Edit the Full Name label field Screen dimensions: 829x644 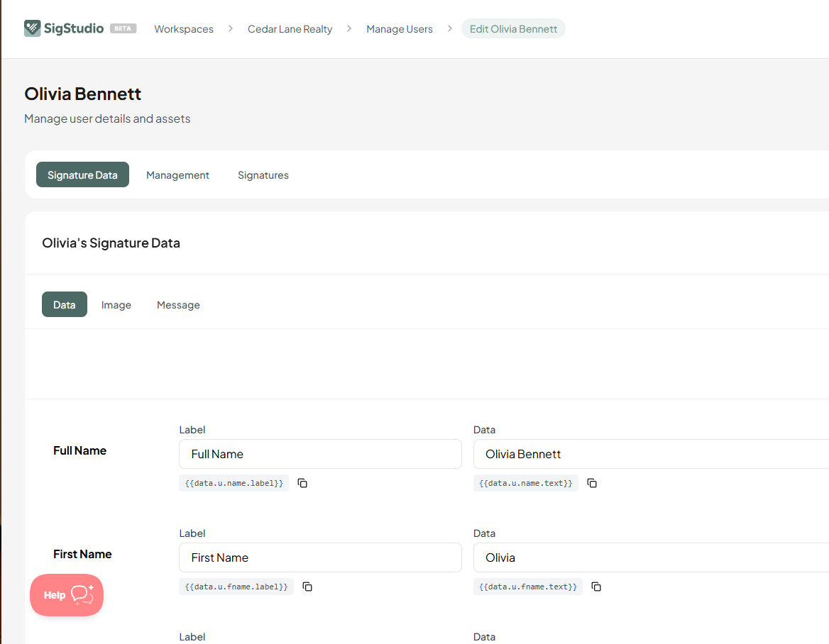320,454
